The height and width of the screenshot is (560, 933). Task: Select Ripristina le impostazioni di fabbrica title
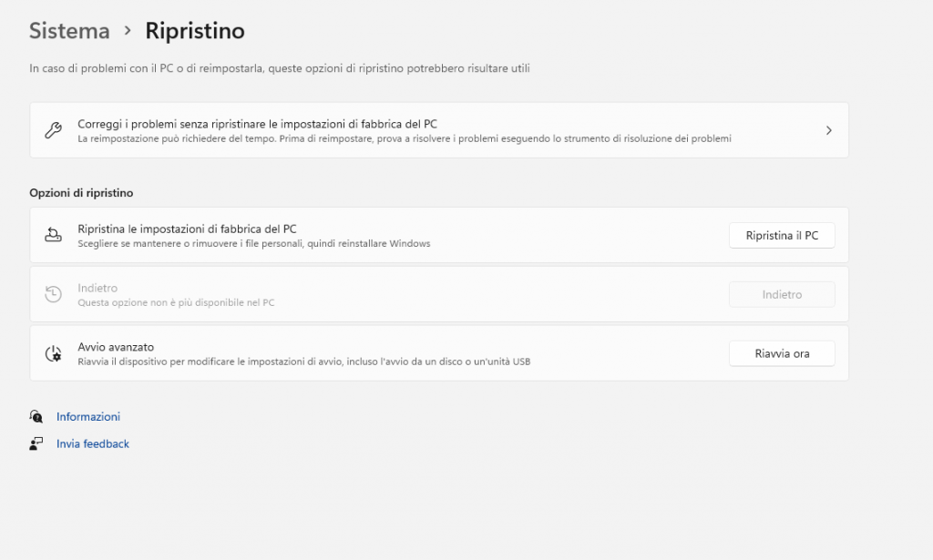point(187,229)
